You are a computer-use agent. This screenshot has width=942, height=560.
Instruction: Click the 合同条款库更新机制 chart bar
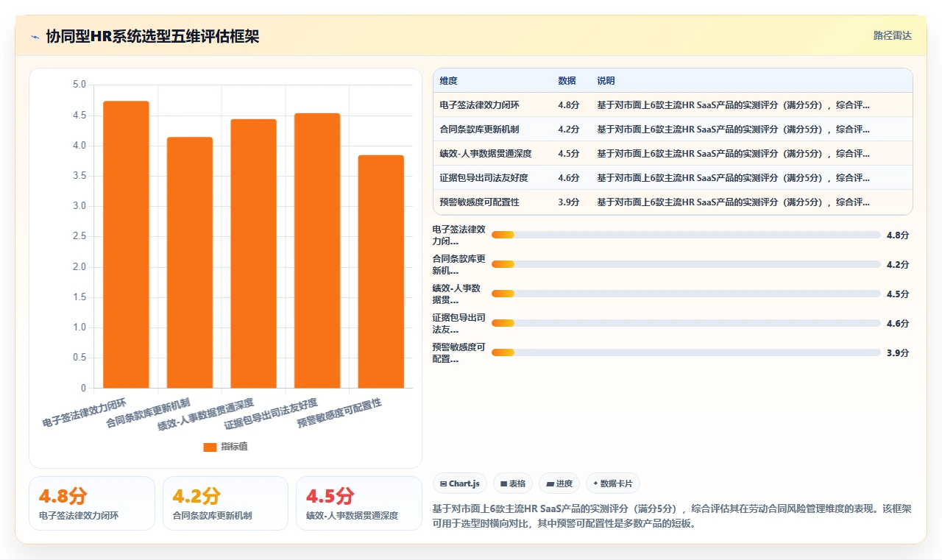190,263
